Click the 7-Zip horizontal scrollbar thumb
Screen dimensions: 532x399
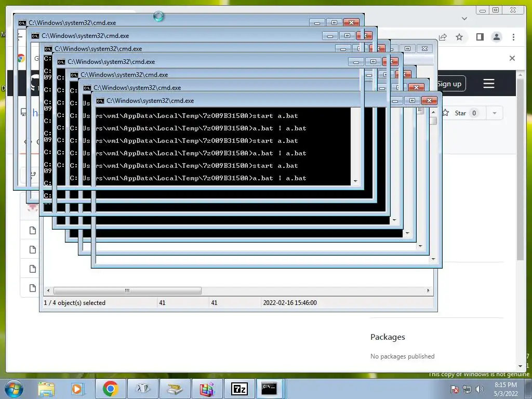(127, 290)
